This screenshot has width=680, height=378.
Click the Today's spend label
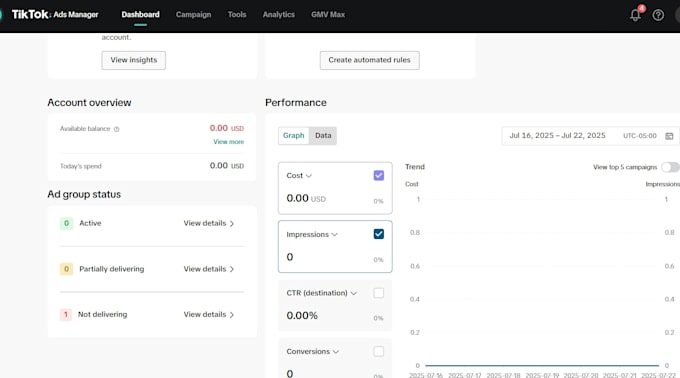tap(81, 166)
